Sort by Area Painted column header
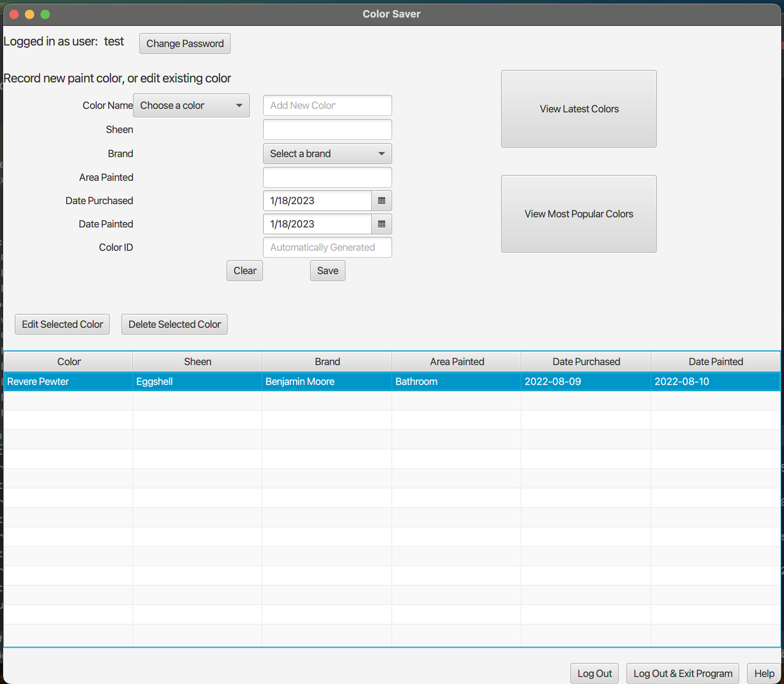The height and width of the screenshot is (684, 784). click(x=456, y=362)
